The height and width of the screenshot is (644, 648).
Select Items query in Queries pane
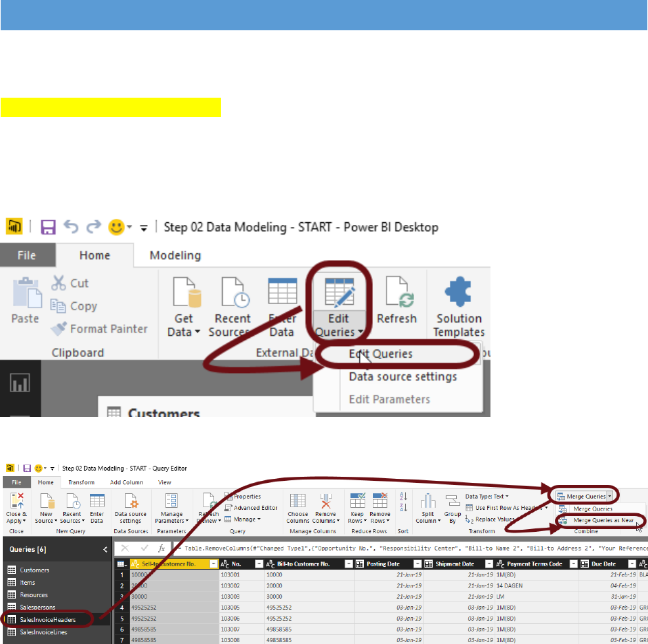[x=28, y=582]
